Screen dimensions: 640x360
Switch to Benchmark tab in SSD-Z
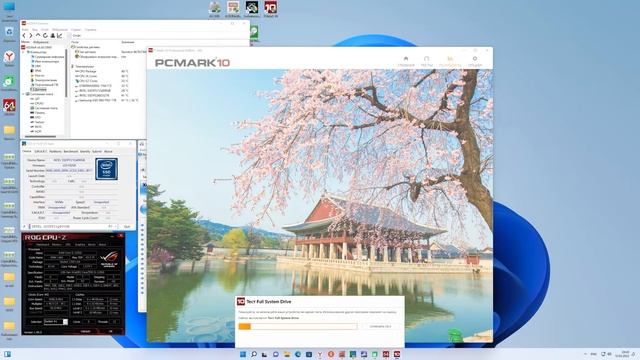click(x=71, y=151)
